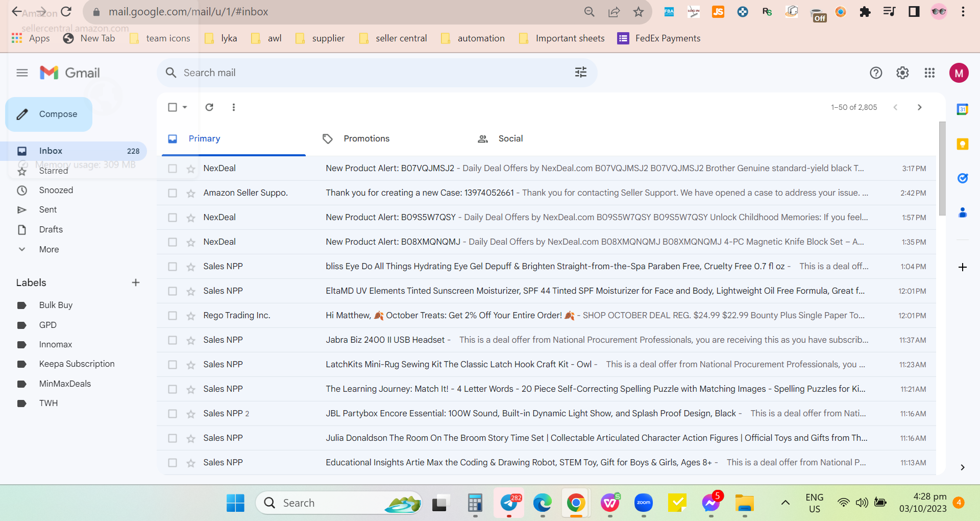Star the EltaMD UV Elements email
980x521 pixels.
click(191, 291)
